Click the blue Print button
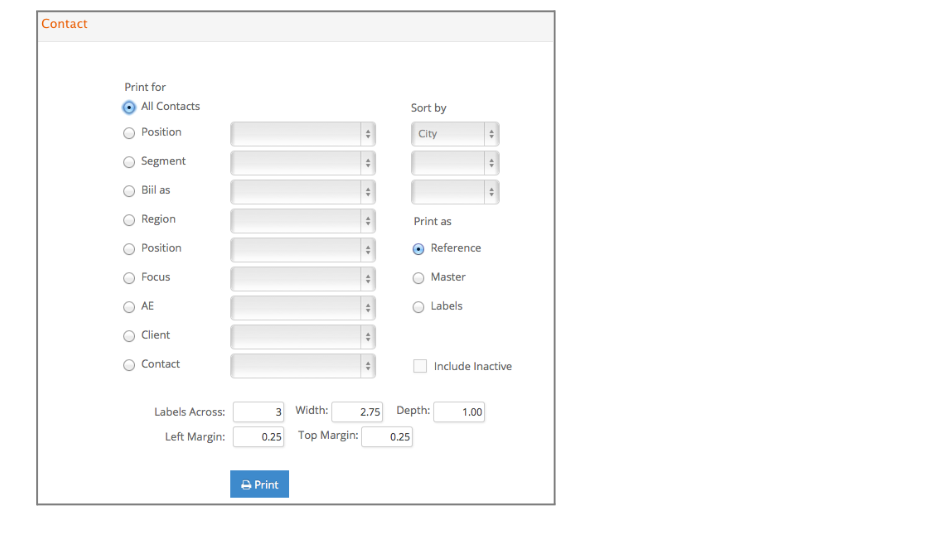Screen dimensions: 944x541 (259, 484)
